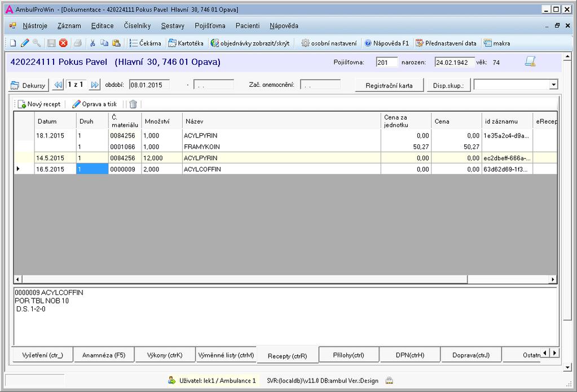The image size is (577, 392).
Task: Switch to Vyšetření (ctr_) tab
Action: click(43, 355)
